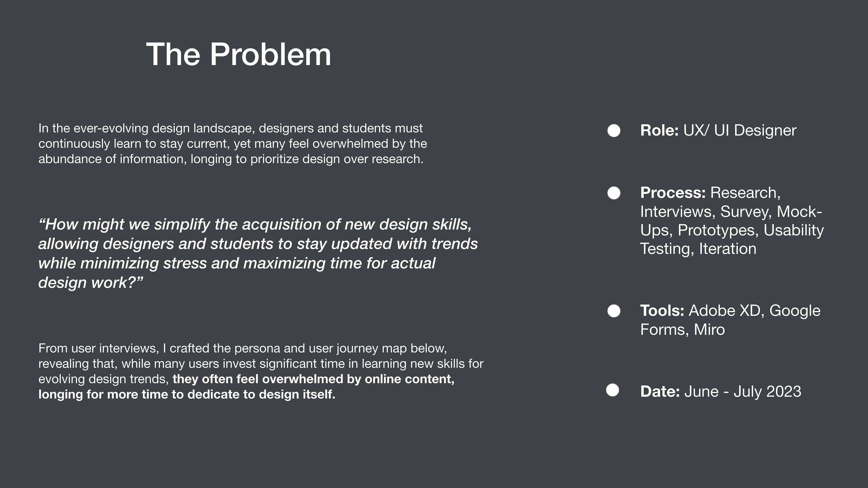Select the slide title "The Problem"
Image resolution: width=868 pixels, height=488 pixels.
click(238, 54)
